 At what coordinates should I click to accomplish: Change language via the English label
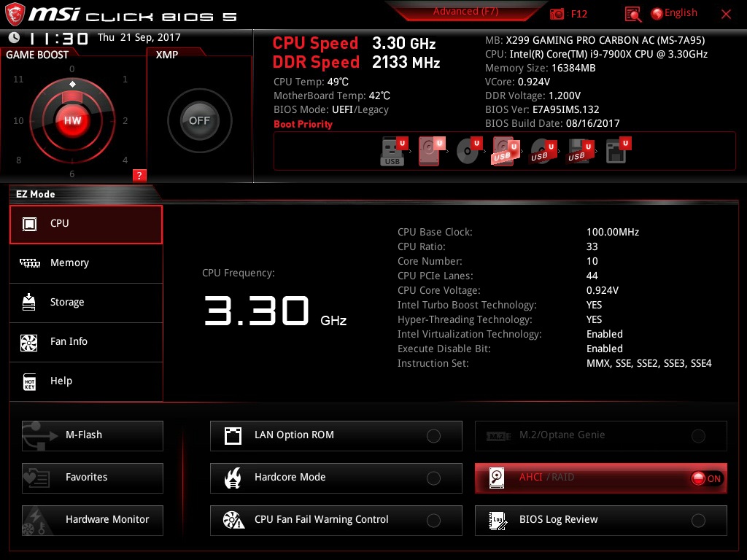click(681, 13)
